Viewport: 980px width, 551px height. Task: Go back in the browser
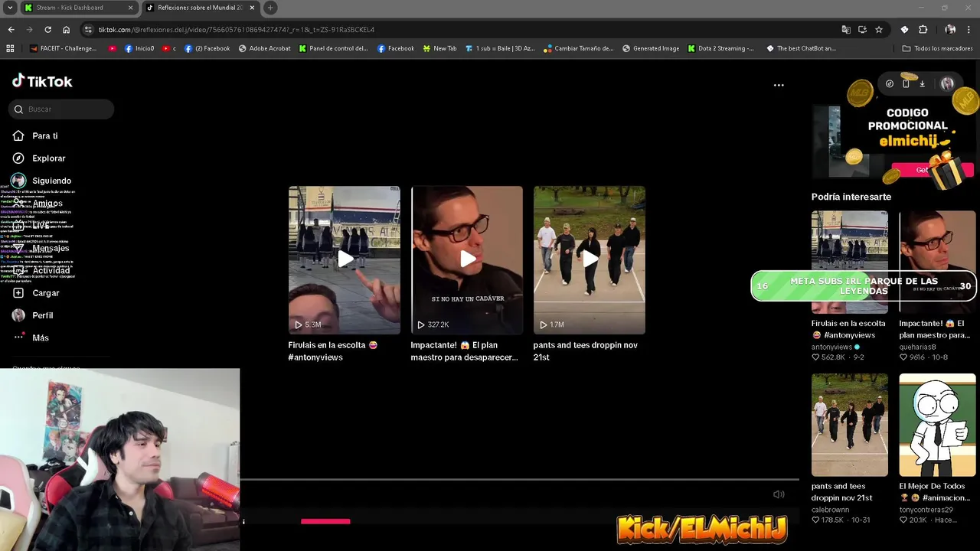pos(11,30)
